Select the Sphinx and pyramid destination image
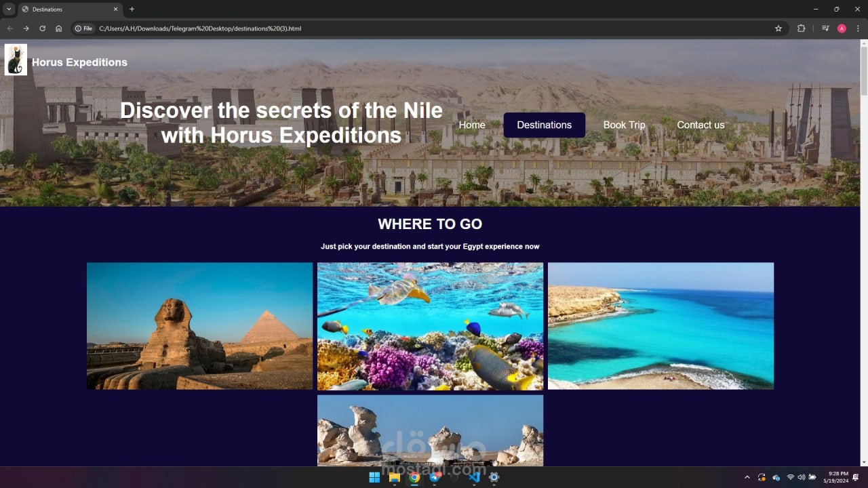 click(x=199, y=326)
